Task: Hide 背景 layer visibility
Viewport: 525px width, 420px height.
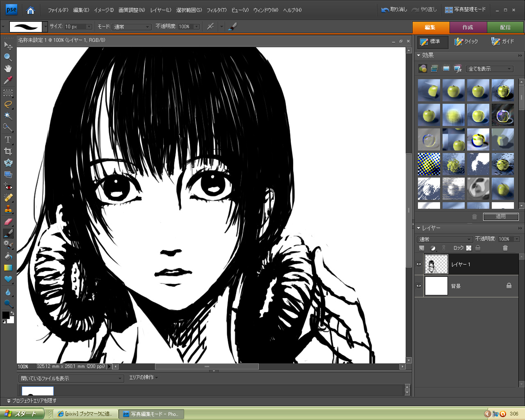Action: click(x=418, y=285)
